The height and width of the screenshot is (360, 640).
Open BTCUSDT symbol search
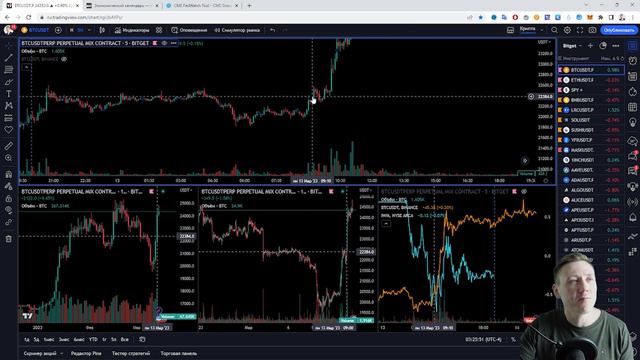36,30
